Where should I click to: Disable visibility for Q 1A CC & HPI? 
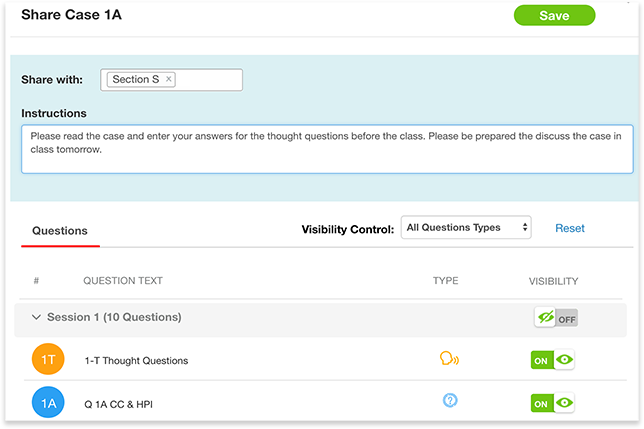[x=552, y=403]
